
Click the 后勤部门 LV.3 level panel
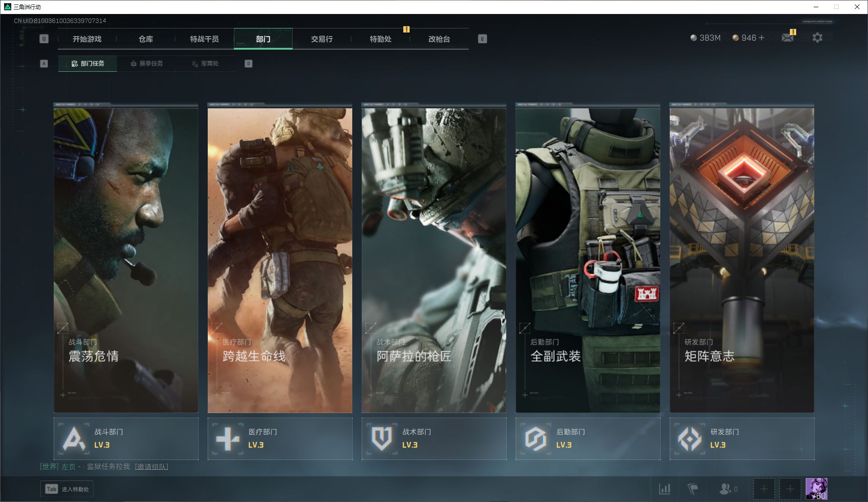point(588,438)
